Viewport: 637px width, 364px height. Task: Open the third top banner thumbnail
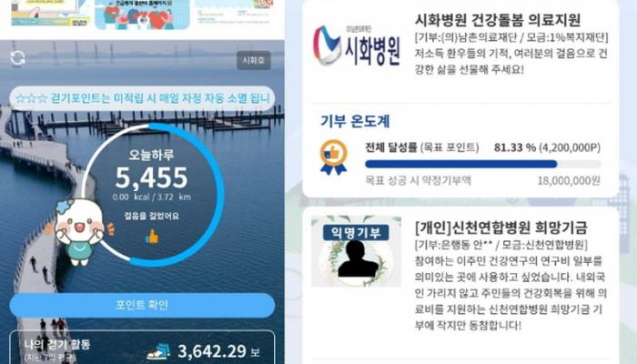pyautogui.click(x=235, y=14)
